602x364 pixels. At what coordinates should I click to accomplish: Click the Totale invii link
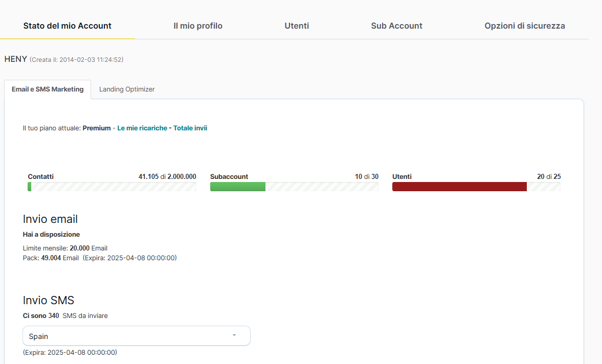pos(190,128)
